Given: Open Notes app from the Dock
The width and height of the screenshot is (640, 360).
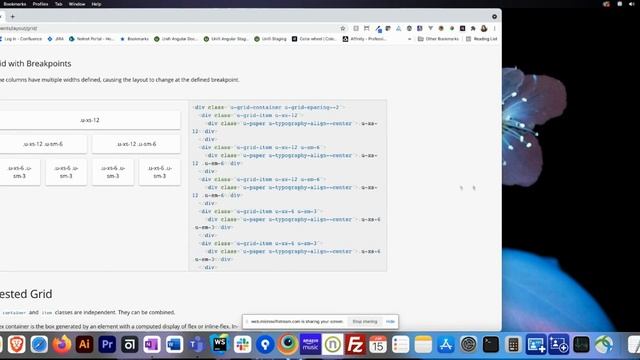Looking at the screenshot, I should 423,345.
